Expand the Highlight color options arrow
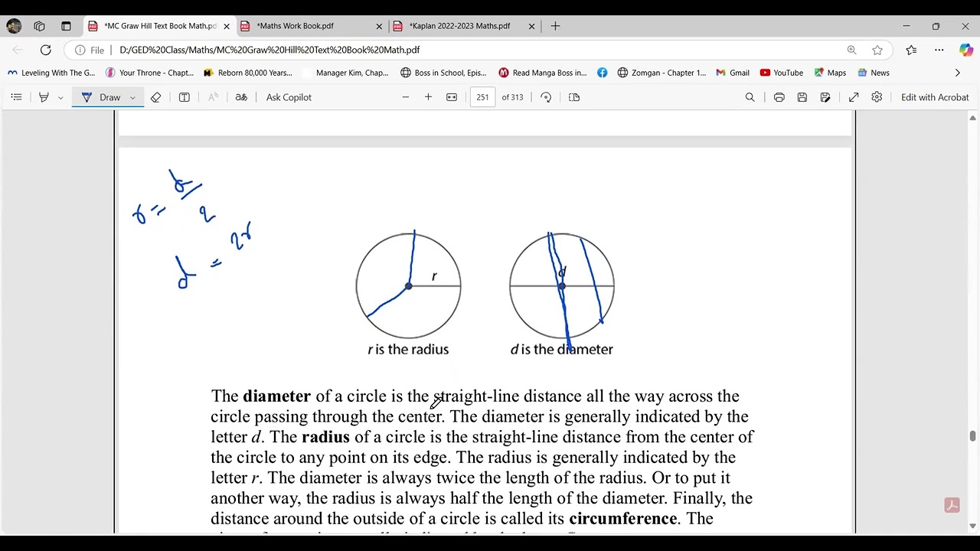Viewport: 980px width, 551px height. 60,97
